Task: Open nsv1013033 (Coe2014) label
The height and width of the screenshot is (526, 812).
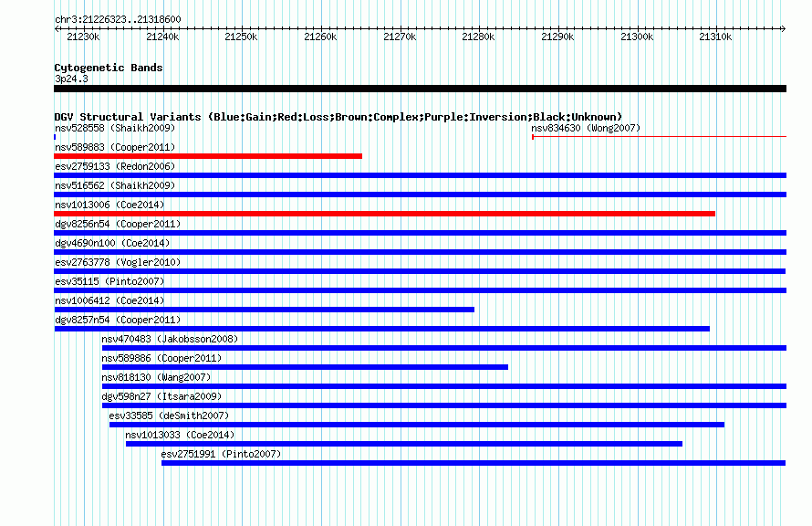Action: click(x=180, y=435)
